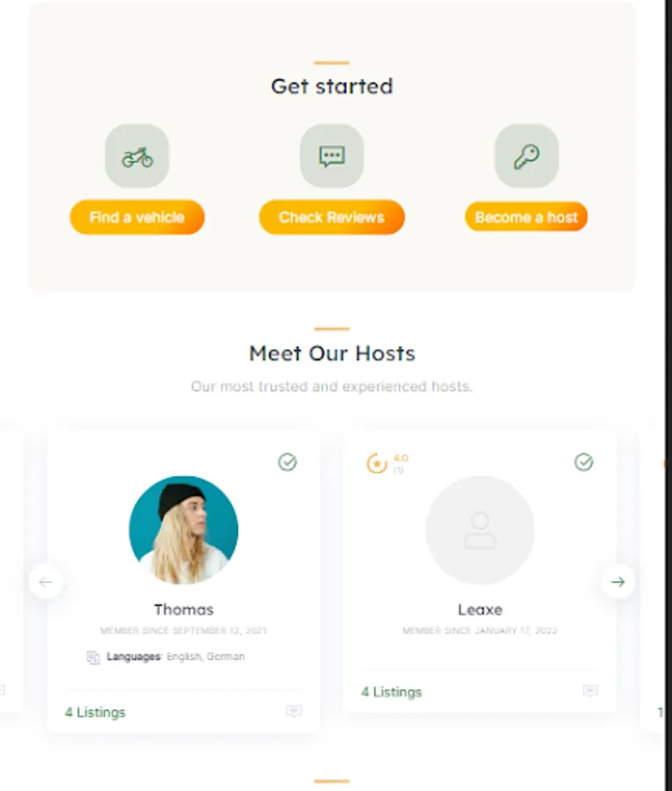Click the Find a vehicle button
This screenshot has height=791, width=672.
coord(137,217)
